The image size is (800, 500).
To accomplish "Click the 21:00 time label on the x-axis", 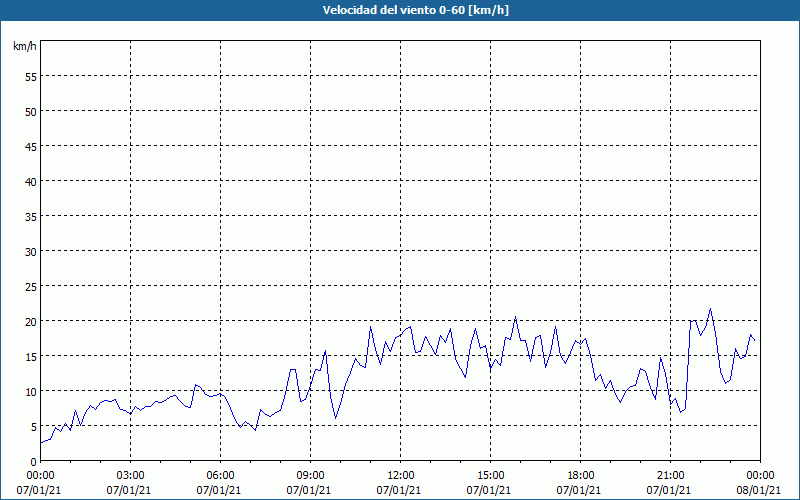I will click(x=670, y=476).
